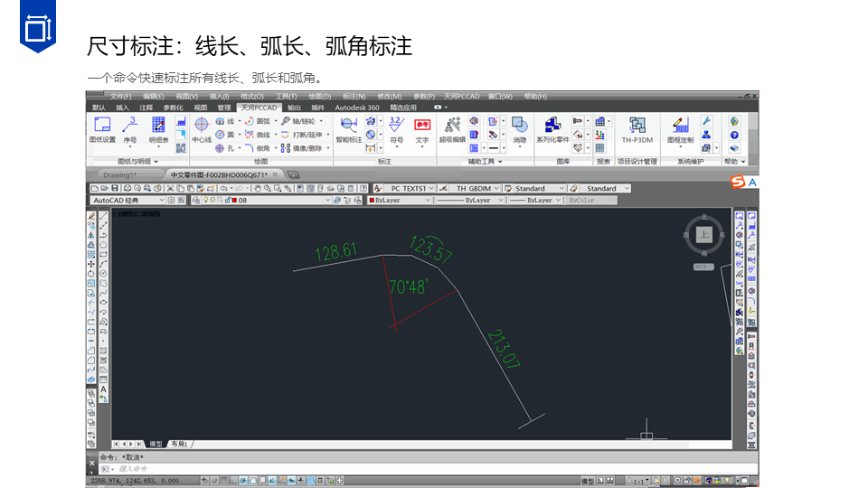The height and width of the screenshot is (488, 868).
Task: Switch to the 天河PCCAD ribbon tab
Action: [259, 108]
